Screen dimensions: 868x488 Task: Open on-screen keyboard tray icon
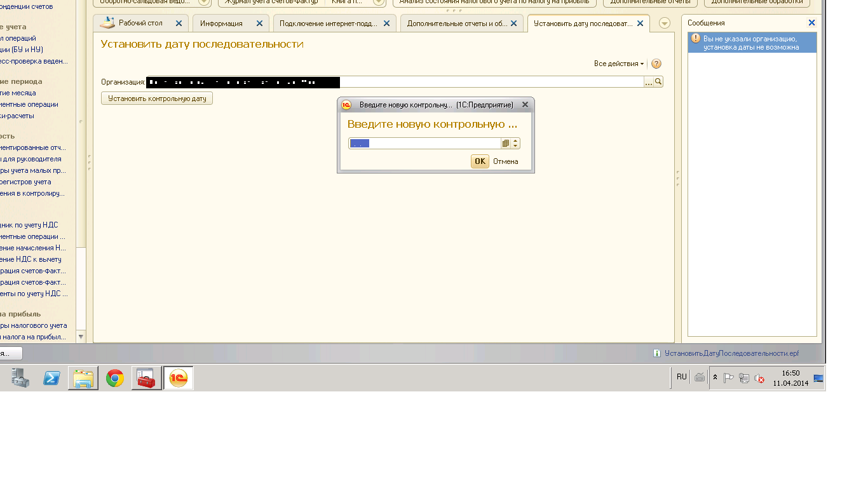700,377
